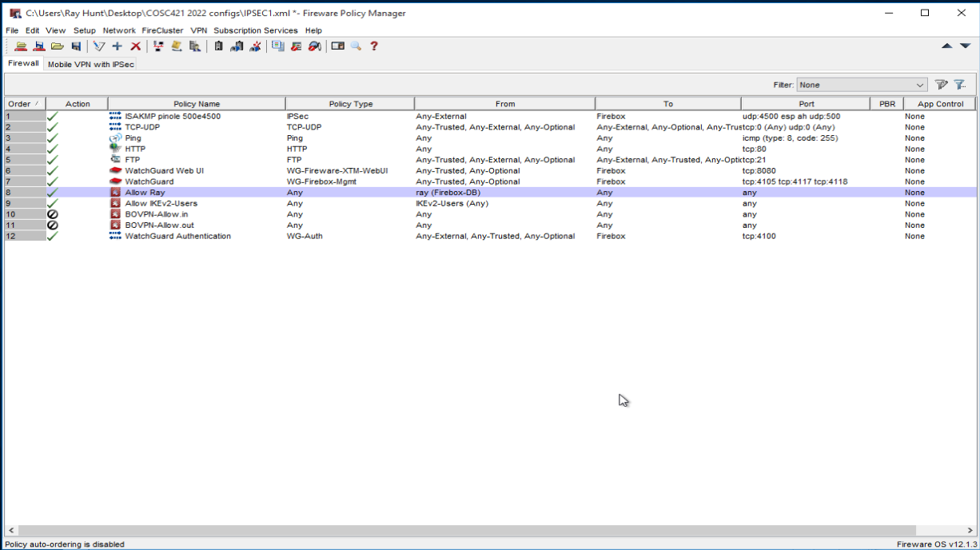Click the Save configuration file toolbar icon
The image size is (980, 550).
[x=76, y=46]
